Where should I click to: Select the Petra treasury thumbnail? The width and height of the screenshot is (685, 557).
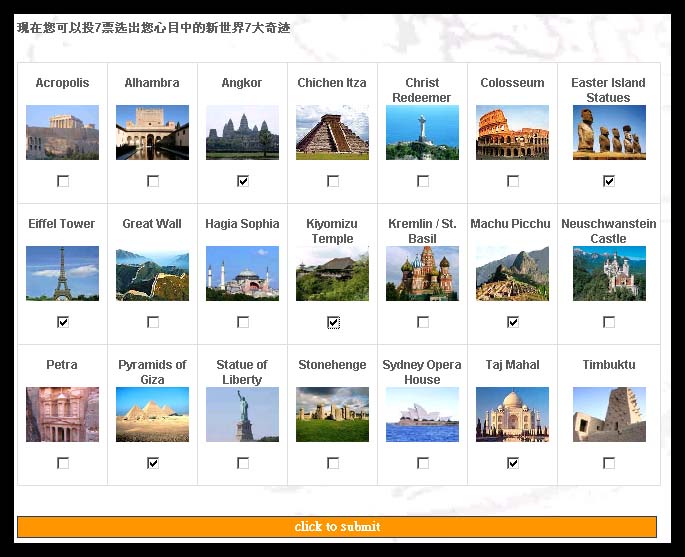(x=62, y=415)
